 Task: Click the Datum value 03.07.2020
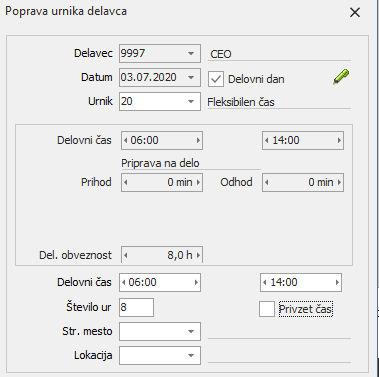coord(148,77)
